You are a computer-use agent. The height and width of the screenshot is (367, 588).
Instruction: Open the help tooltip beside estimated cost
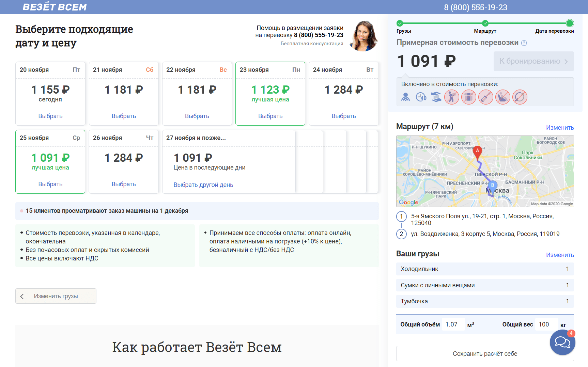[524, 43]
